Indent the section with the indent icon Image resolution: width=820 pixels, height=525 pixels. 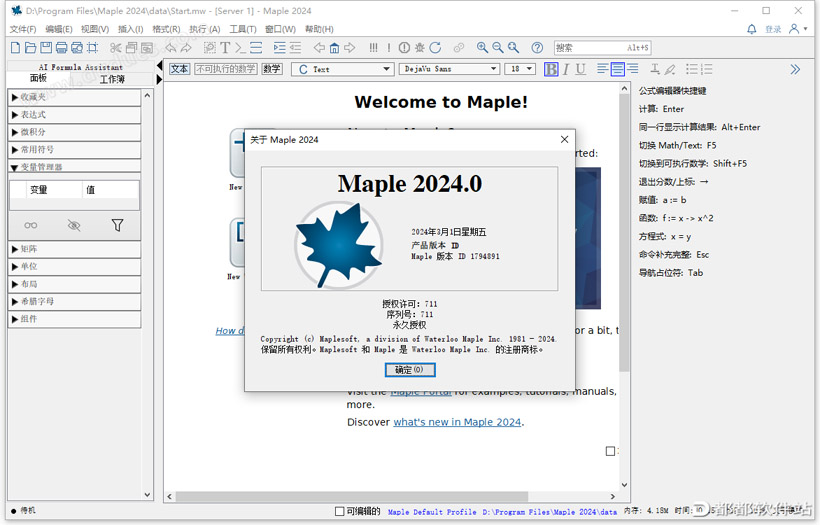(x=279, y=48)
